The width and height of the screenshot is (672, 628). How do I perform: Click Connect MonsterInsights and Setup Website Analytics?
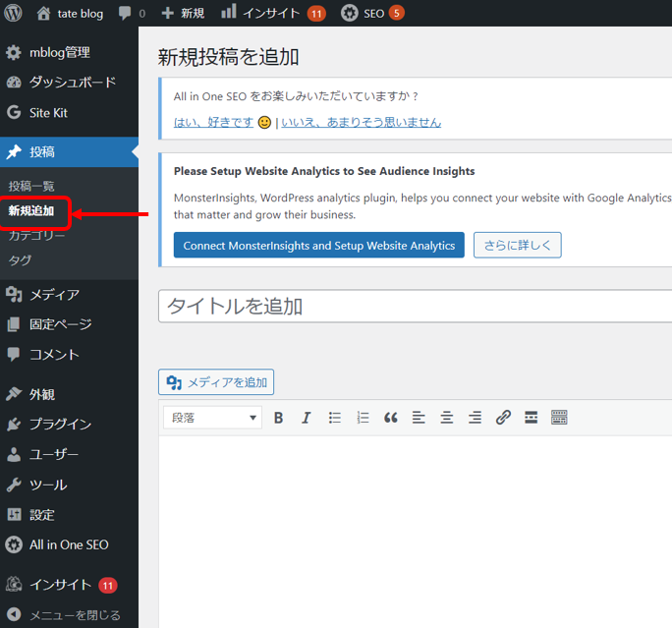point(318,246)
